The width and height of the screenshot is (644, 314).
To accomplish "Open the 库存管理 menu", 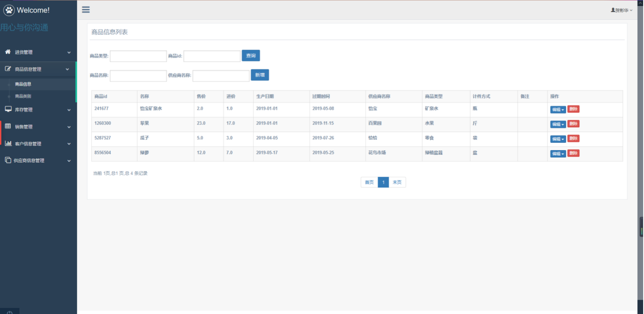I will click(x=38, y=110).
